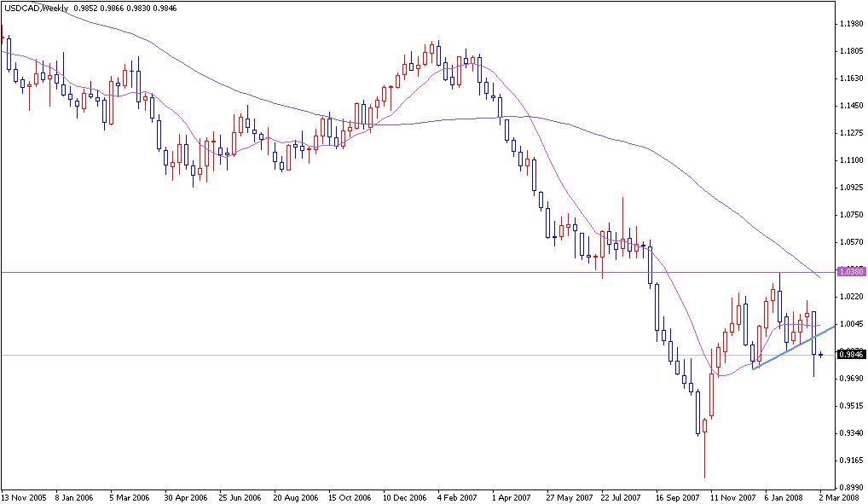
Task: Click the 1 Apr 2007 date label
Action: point(512,497)
